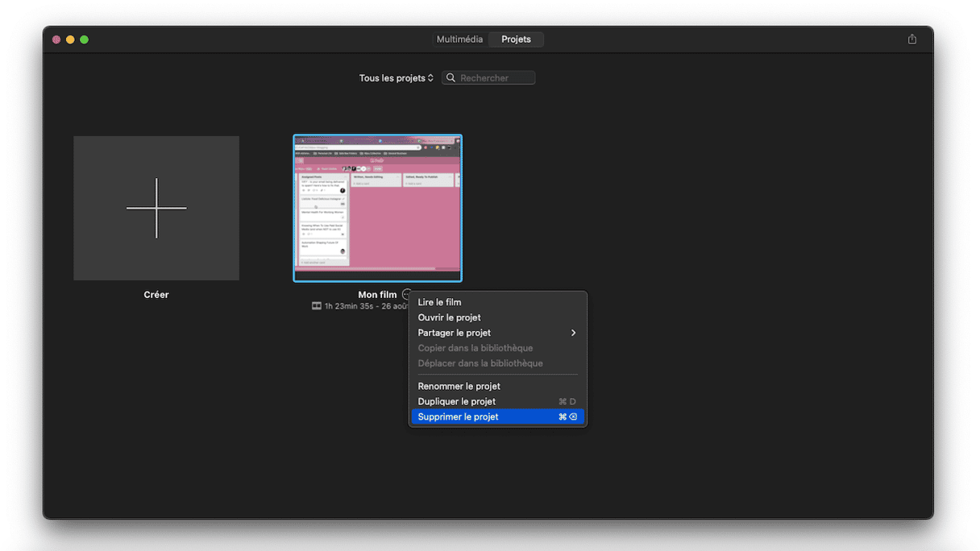Switch to the Projets tab

click(x=516, y=39)
